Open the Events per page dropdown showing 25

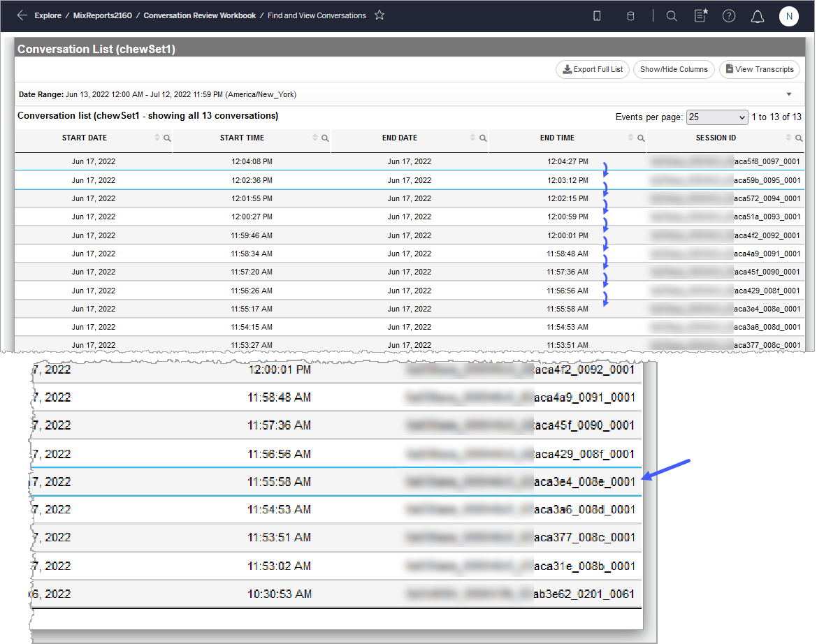(x=717, y=117)
